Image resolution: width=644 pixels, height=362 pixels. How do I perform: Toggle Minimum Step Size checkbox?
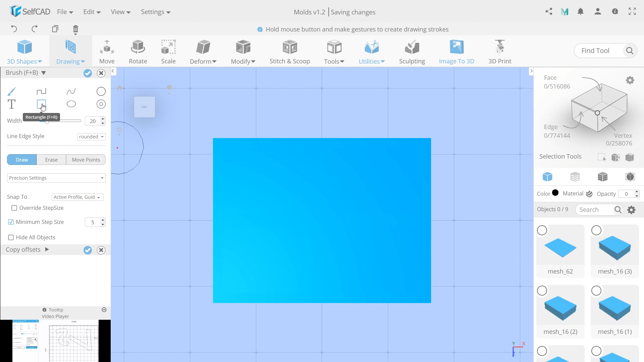pyautogui.click(x=11, y=222)
